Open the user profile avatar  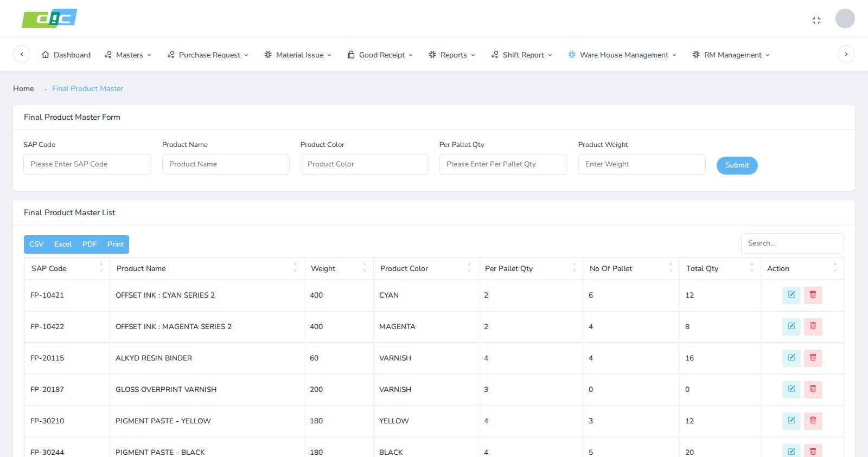[845, 18]
